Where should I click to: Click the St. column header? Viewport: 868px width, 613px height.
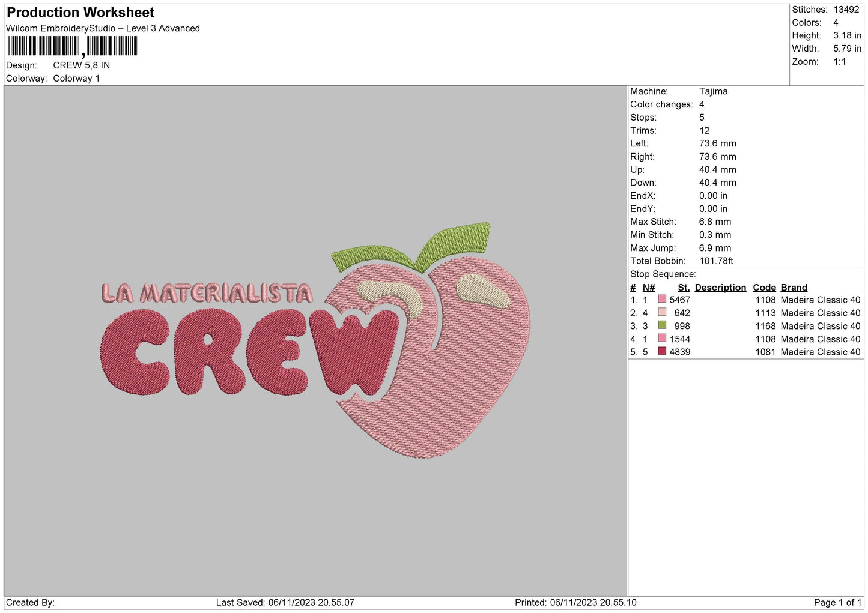[684, 288]
